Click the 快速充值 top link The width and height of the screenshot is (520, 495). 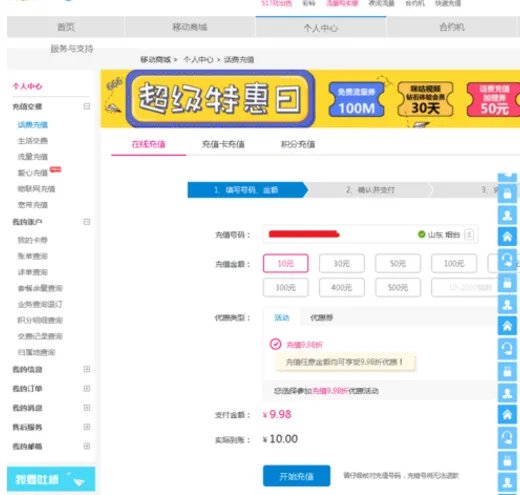point(448,3)
